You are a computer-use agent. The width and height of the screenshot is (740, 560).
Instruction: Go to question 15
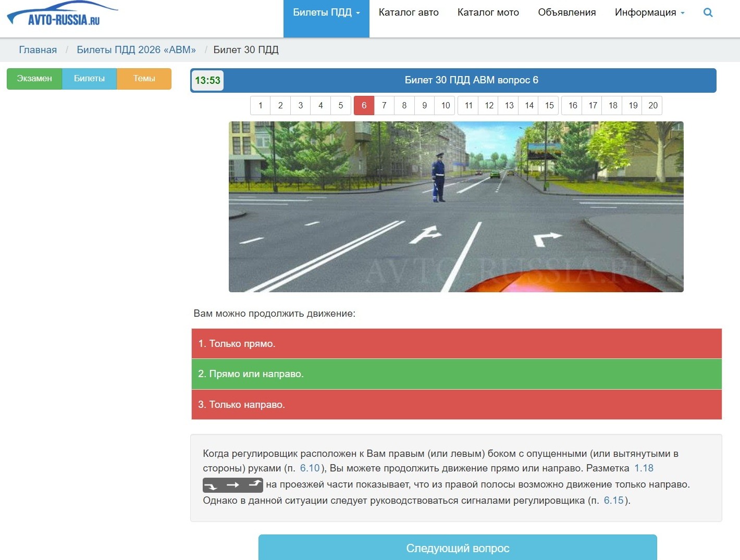coord(549,105)
